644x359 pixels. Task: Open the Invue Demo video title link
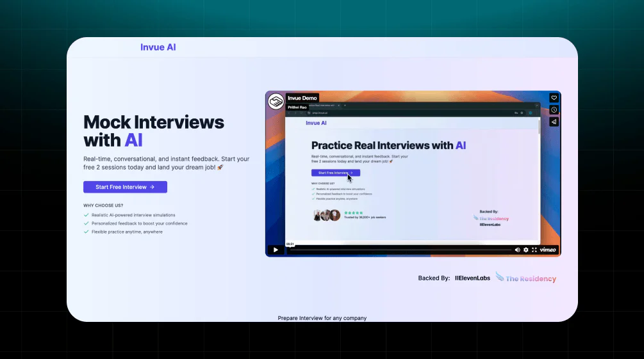pyautogui.click(x=302, y=98)
